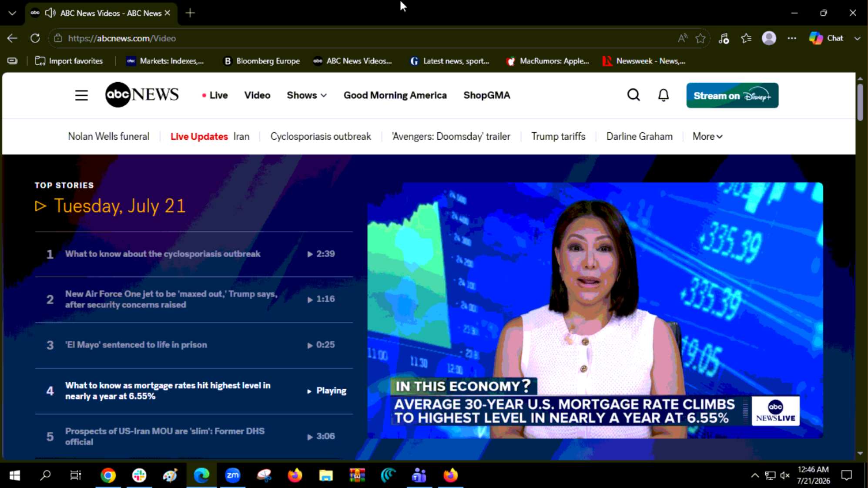Open Live Updates Iran link
The height and width of the screenshot is (488, 868).
[x=210, y=137]
